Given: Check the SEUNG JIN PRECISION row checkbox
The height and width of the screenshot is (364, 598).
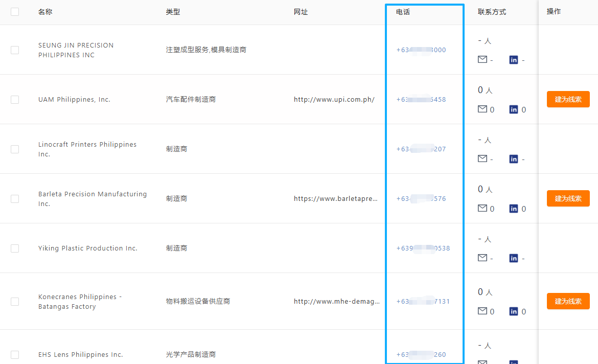Looking at the screenshot, I should (x=15, y=50).
